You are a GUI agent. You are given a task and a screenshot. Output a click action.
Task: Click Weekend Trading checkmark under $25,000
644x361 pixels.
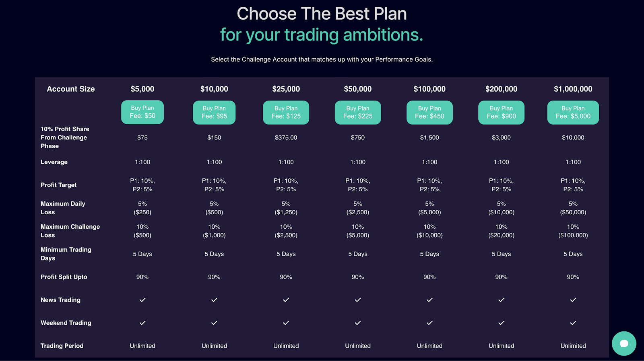[x=286, y=323]
